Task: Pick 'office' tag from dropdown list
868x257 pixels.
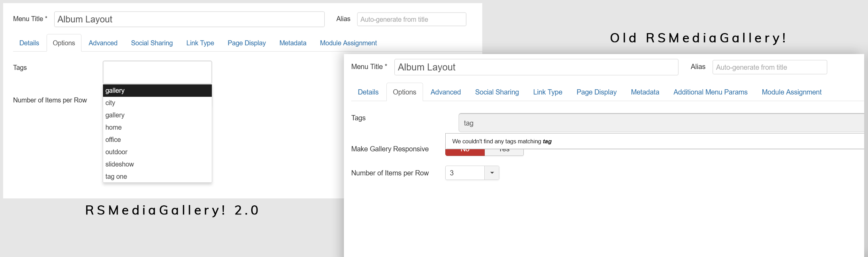Action: (157, 139)
